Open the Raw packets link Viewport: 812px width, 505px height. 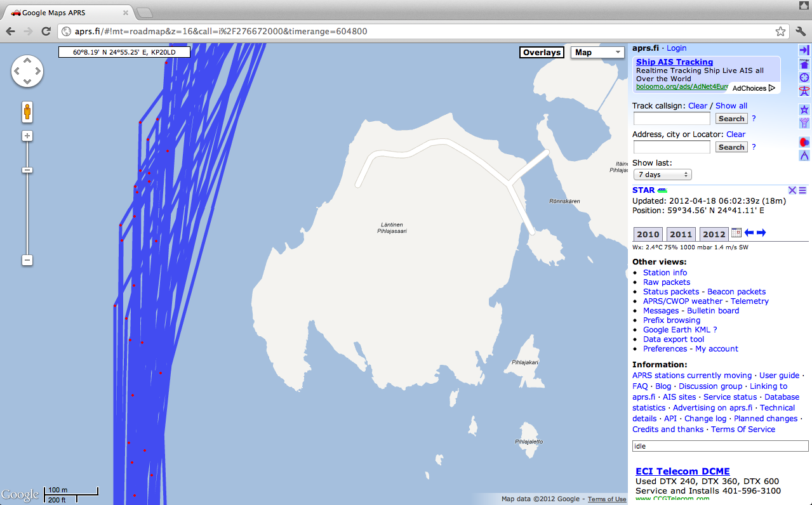[666, 282]
